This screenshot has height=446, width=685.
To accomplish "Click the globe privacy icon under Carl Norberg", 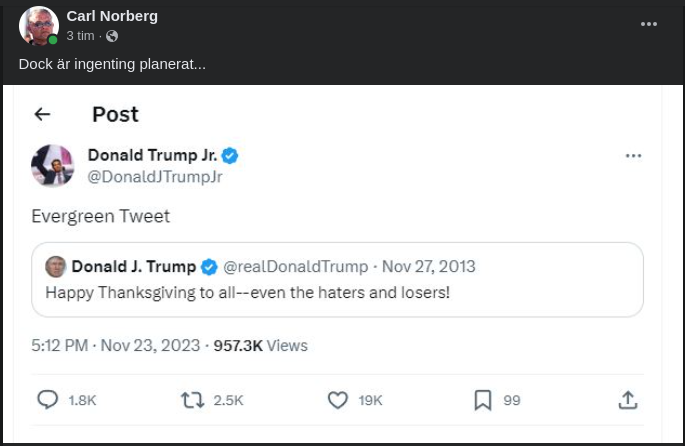I will pos(112,36).
